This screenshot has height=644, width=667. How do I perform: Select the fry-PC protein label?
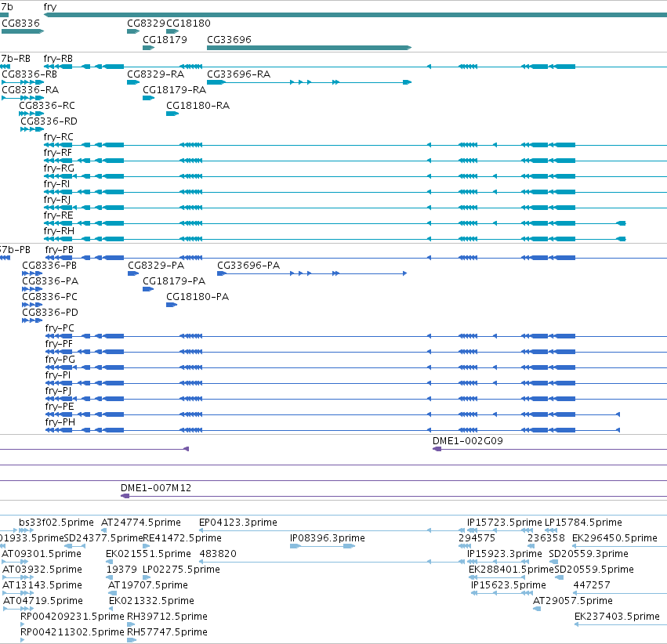click(x=60, y=328)
